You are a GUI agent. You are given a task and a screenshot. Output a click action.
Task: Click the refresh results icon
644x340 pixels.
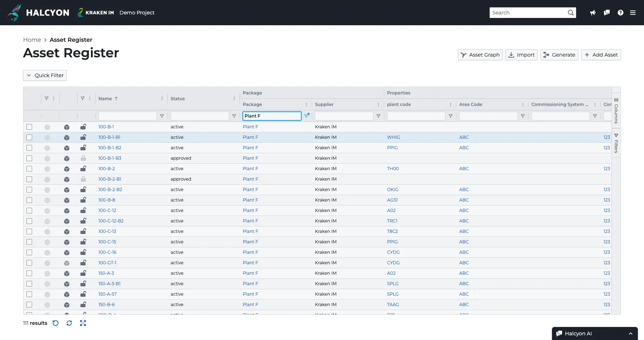click(x=69, y=323)
